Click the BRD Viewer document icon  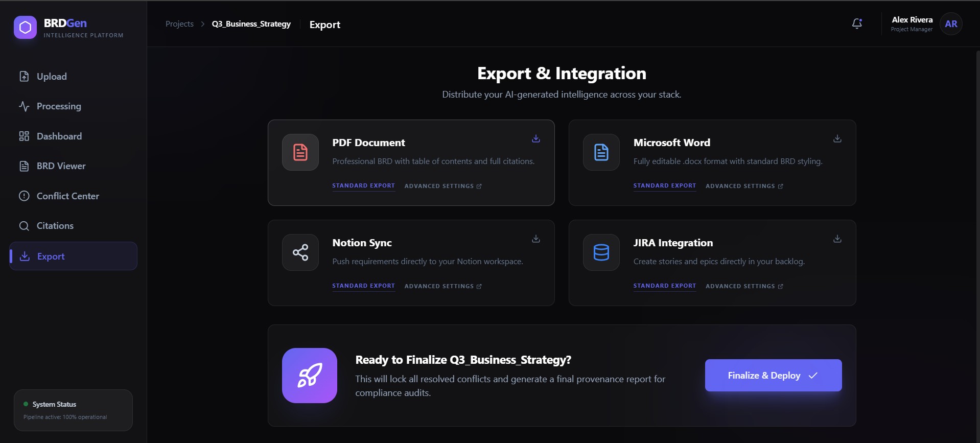pyautogui.click(x=24, y=166)
